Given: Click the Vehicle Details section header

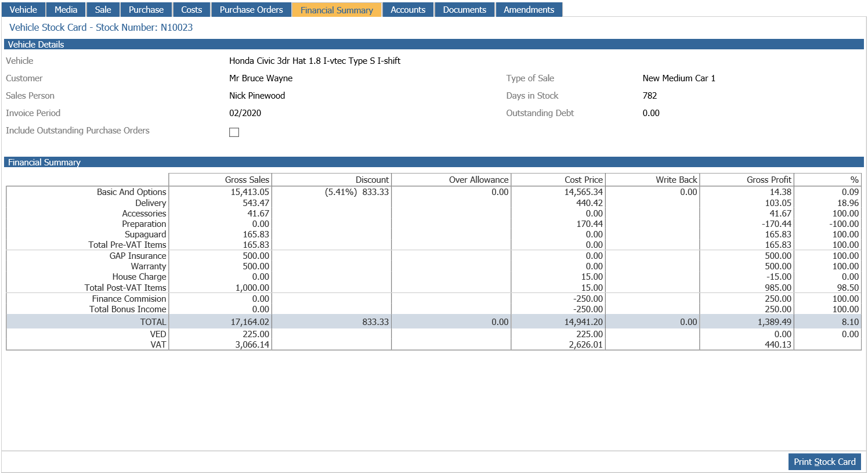Looking at the screenshot, I should click(434, 44).
